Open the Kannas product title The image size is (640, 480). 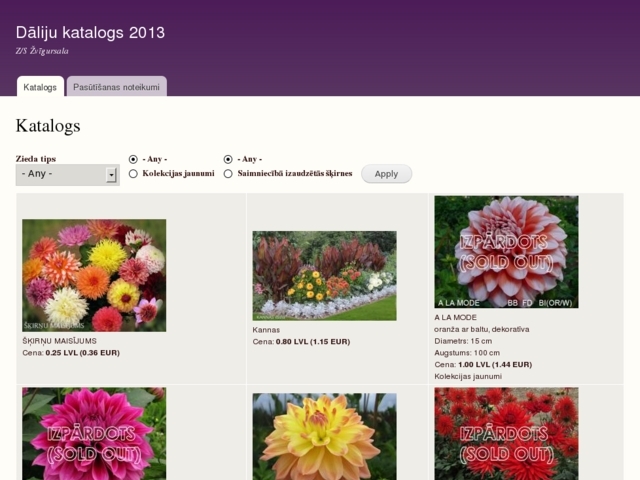coord(266,329)
